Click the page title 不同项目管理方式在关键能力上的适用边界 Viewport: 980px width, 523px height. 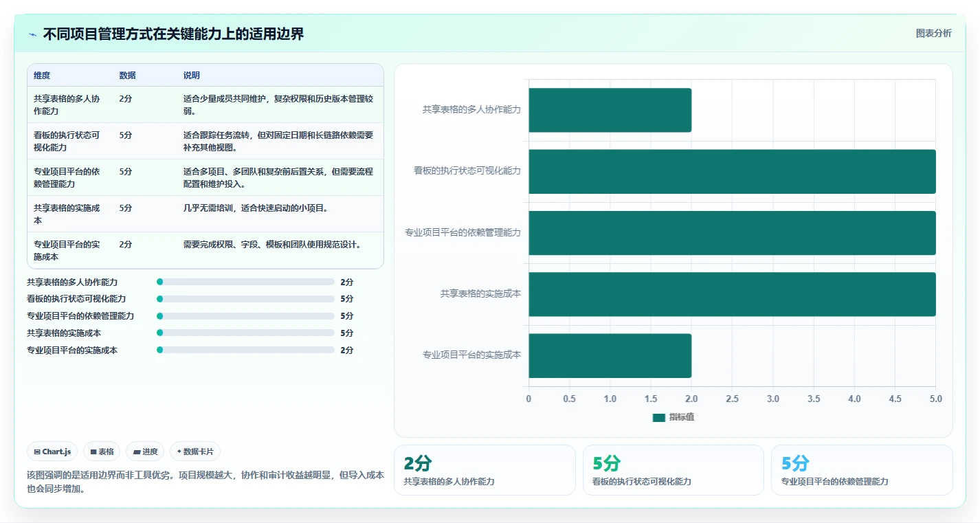(x=173, y=34)
